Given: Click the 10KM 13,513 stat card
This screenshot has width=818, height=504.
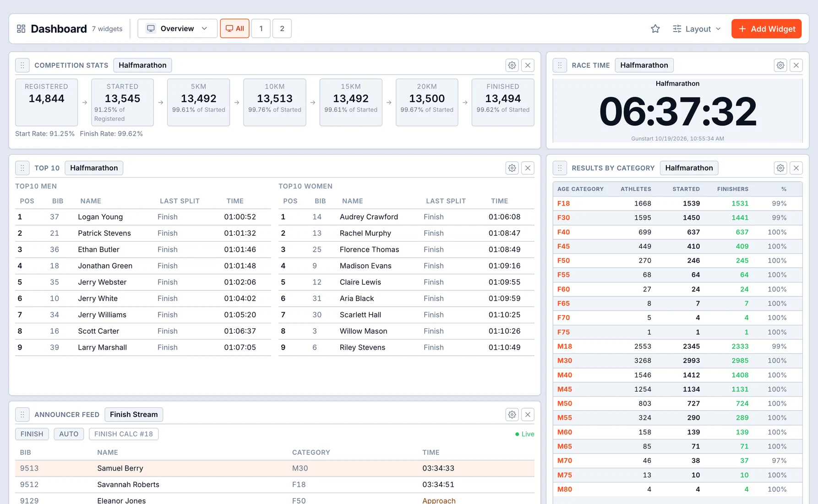Looking at the screenshot, I should (x=275, y=103).
